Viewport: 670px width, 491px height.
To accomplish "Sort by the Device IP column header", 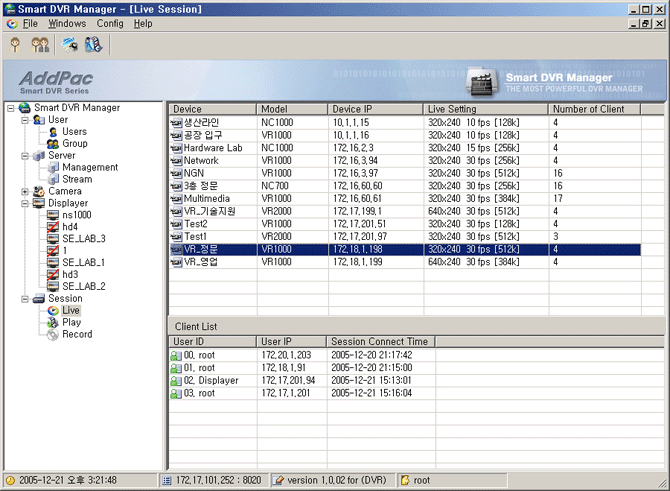I will pyautogui.click(x=375, y=109).
